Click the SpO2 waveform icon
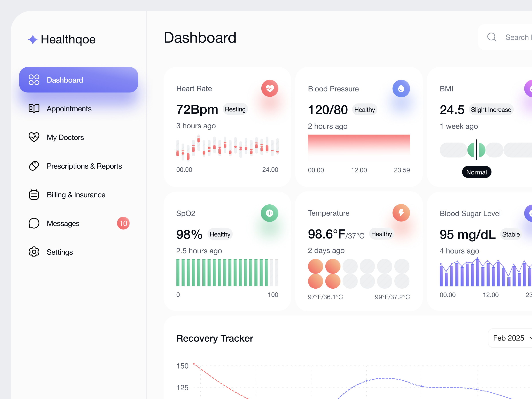Screen dimensions: 532x399 pos(269,213)
